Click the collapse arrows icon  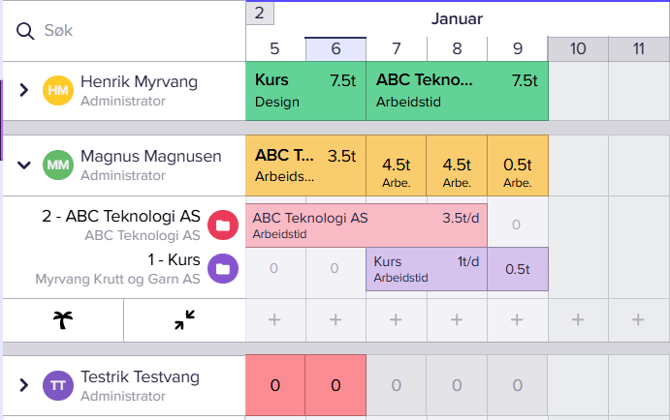pyautogui.click(x=184, y=320)
